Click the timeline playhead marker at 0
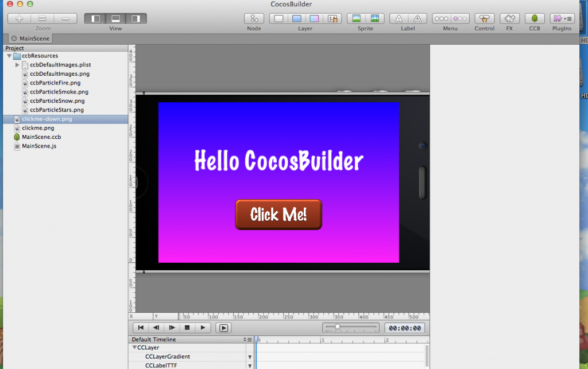The width and height of the screenshot is (588, 369). point(257,339)
